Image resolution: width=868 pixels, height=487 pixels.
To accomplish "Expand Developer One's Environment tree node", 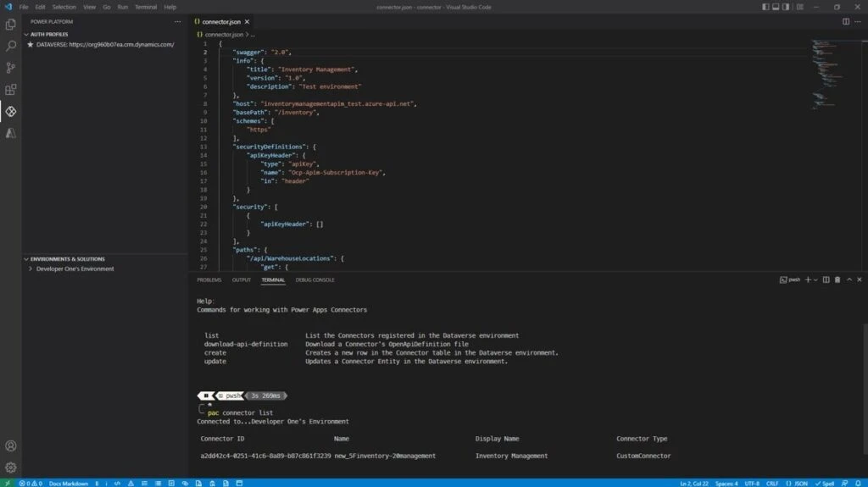I will (x=31, y=268).
